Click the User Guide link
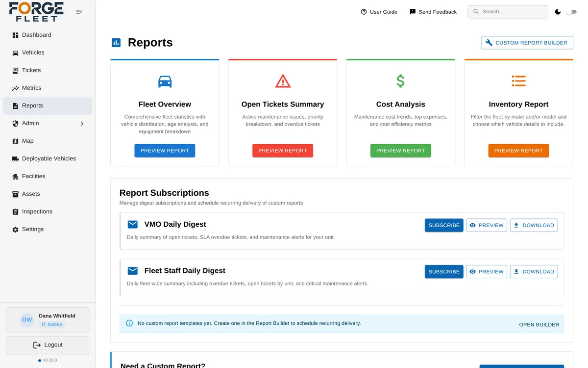This screenshot has width=588, height=368. (379, 12)
